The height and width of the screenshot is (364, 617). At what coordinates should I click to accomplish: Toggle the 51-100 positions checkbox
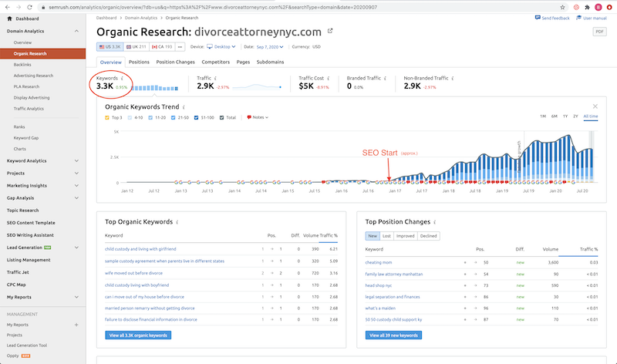(197, 118)
